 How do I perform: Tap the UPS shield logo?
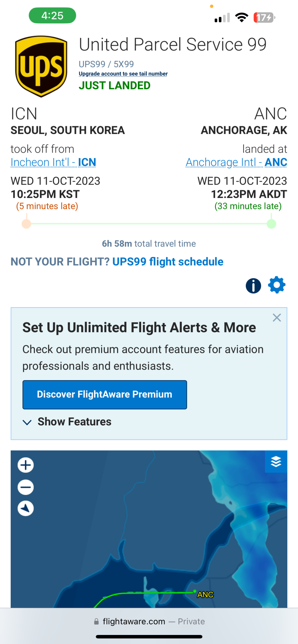pos(41,66)
